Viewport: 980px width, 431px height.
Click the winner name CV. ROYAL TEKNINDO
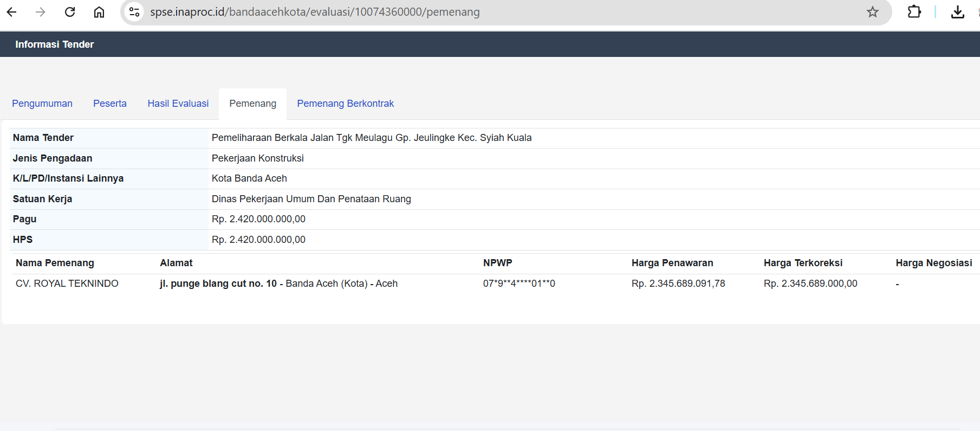pyautogui.click(x=67, y=284)
